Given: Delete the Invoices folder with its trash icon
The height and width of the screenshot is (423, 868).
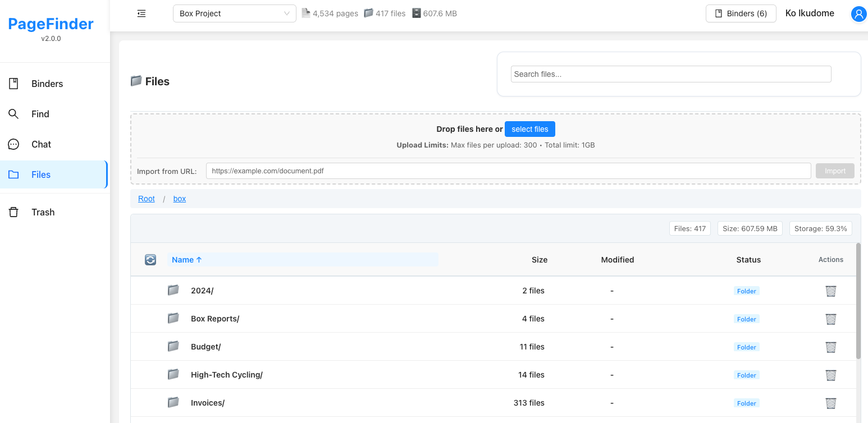Looking at the screenshot, I should point(831,403).
